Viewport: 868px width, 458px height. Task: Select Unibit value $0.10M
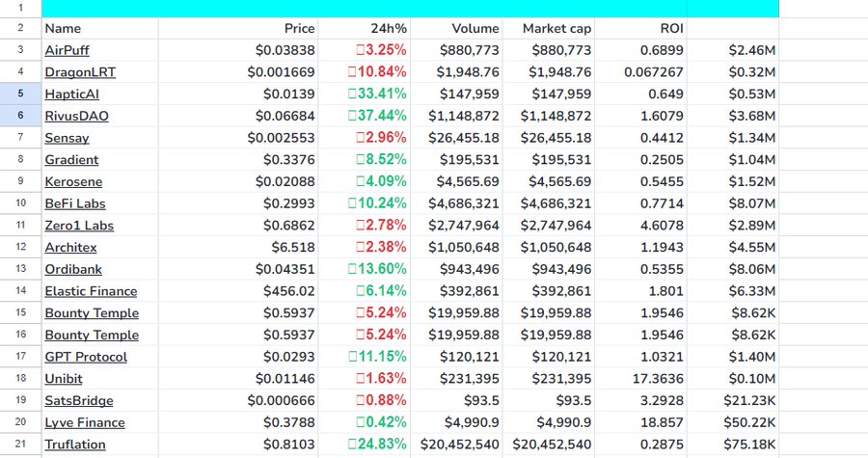(x=733, y=379)
